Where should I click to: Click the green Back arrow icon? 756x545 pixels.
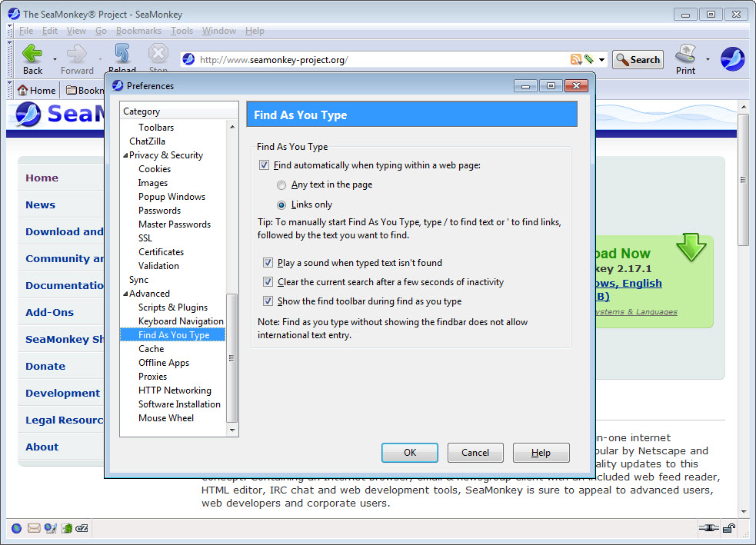32,53
